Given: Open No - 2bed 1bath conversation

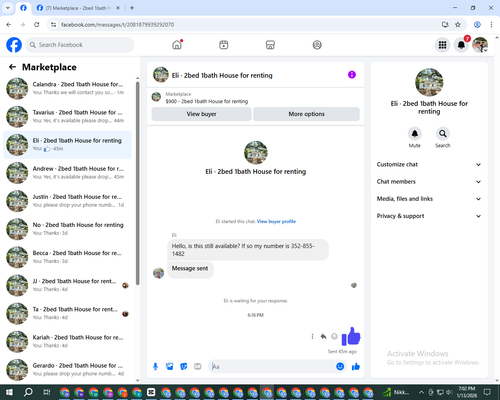Looking at the screenshot, I should (67, 229).
